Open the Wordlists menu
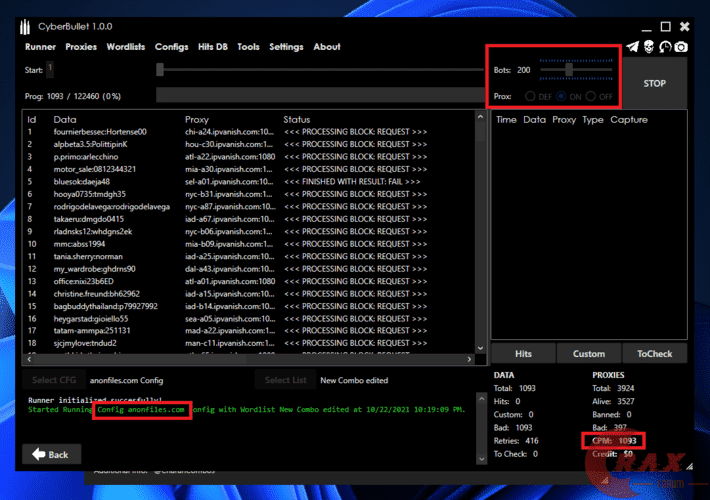The width and height of the screenshot is (710, 500). [x=125, y=47]
